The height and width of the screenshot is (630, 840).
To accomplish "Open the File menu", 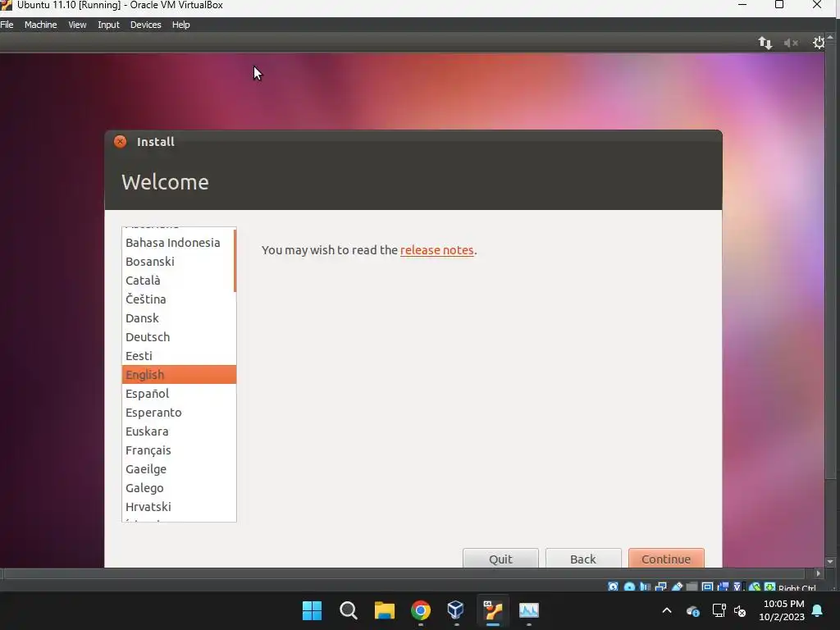I will click(x=7, y=25).
